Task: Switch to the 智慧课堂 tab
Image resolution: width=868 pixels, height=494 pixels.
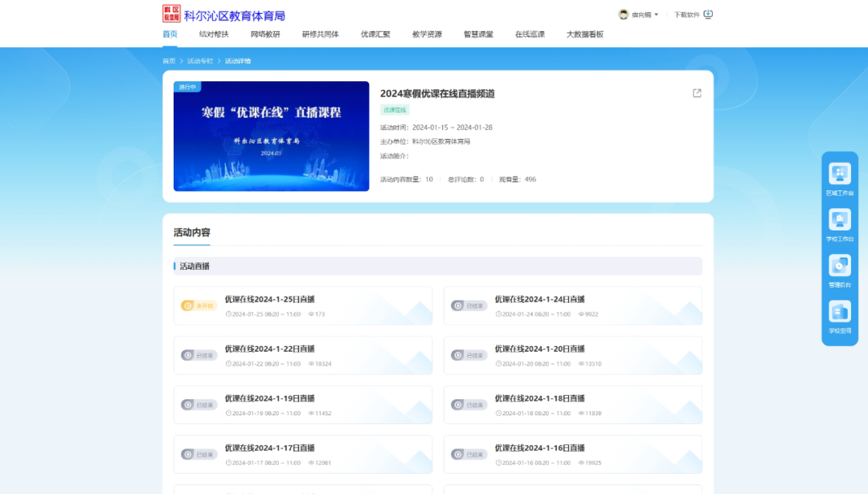Action: 478,34
